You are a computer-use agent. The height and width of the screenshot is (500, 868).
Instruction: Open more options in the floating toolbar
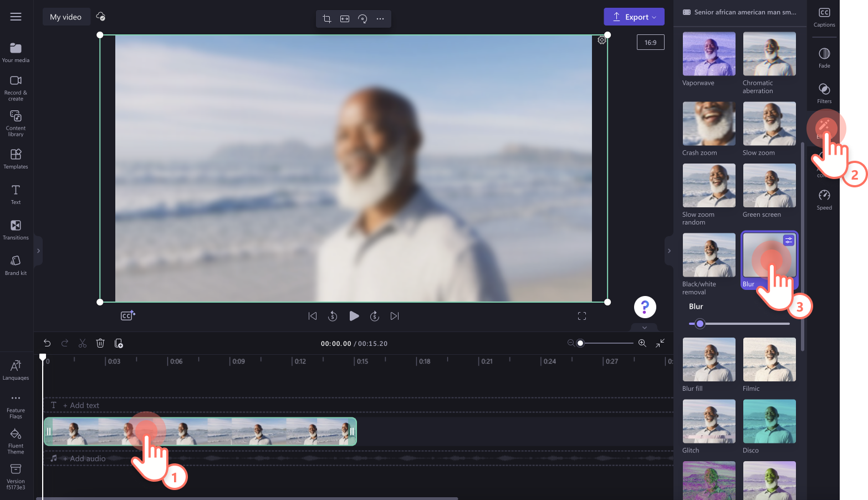point(380,19)
